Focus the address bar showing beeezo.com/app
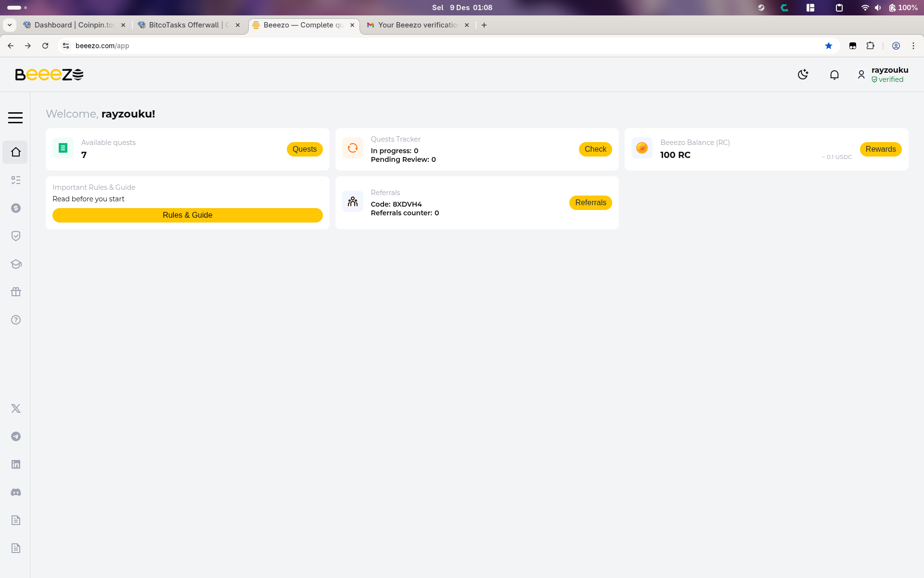Image resolution: width=924 pixels, height=578 pixels. (x=448, y=46)
